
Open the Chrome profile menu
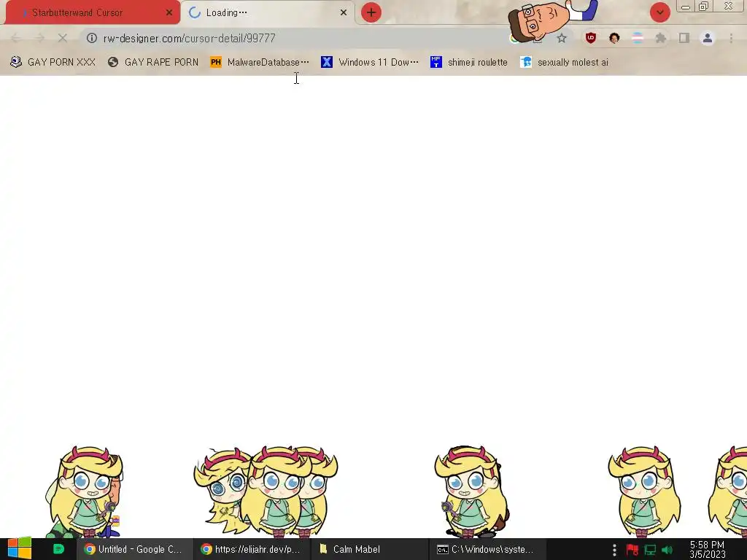pyautogui.click(x=708, y=38)
